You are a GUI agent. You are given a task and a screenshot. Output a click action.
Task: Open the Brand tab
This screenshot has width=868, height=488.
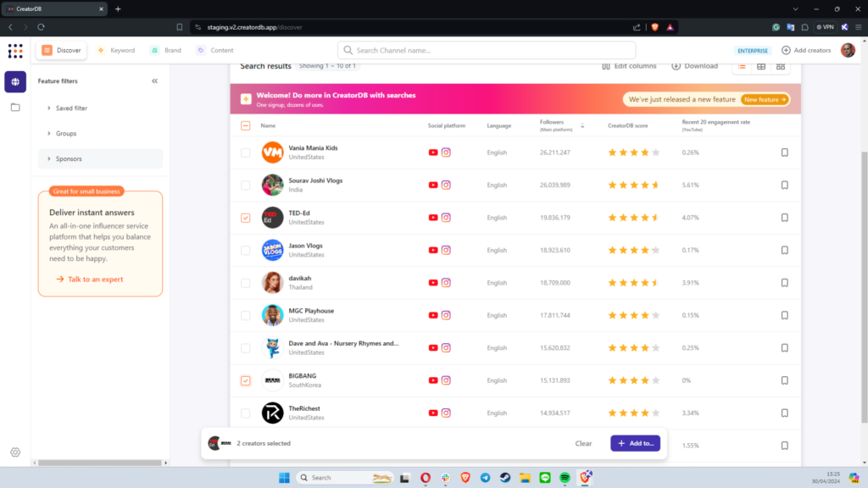click(x=165, y=50)
